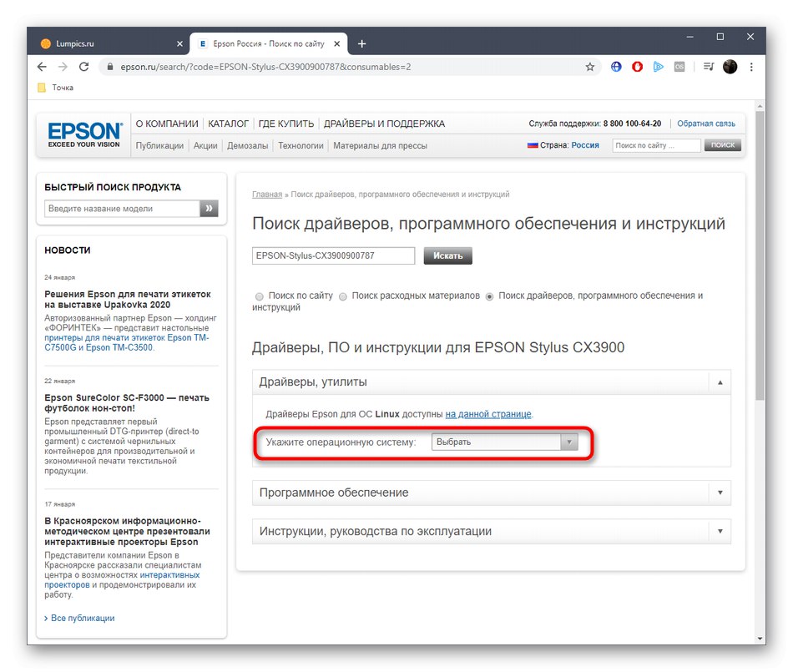Select the 'Поиск драйверов' radio button
The width and height of the screenshot is (793, 672).
click(488, 296)
